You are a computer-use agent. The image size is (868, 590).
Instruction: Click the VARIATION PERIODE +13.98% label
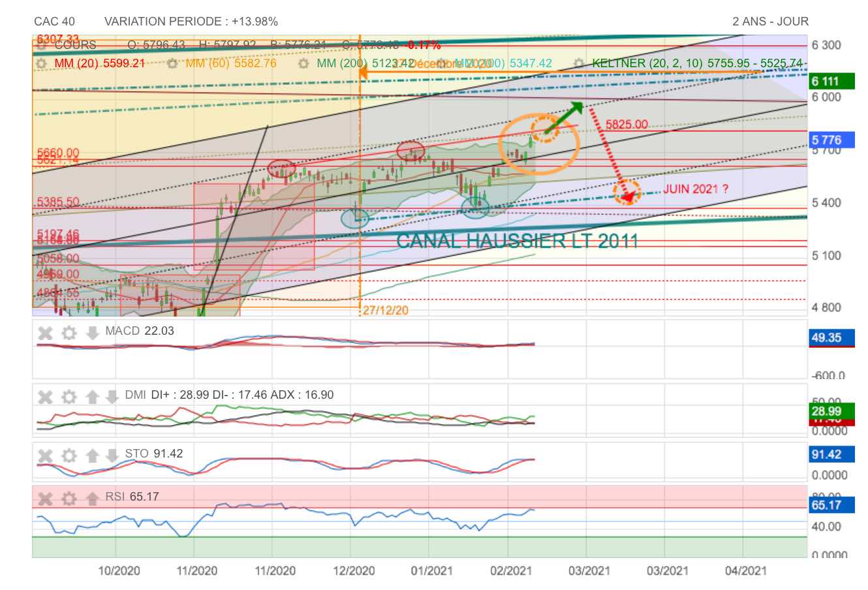pos(191,22)
